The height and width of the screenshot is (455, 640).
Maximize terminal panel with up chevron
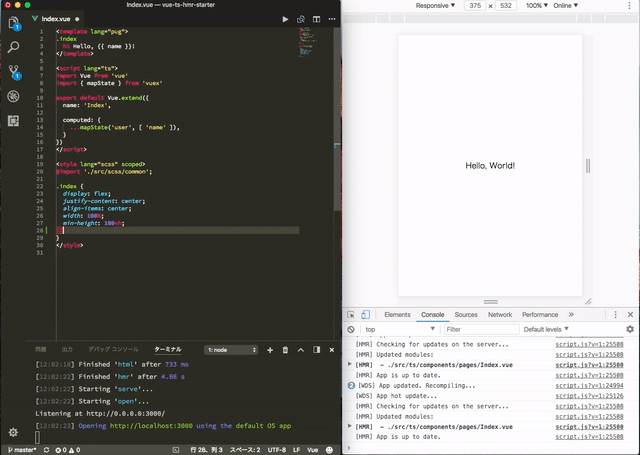click(x=301, y=350)
